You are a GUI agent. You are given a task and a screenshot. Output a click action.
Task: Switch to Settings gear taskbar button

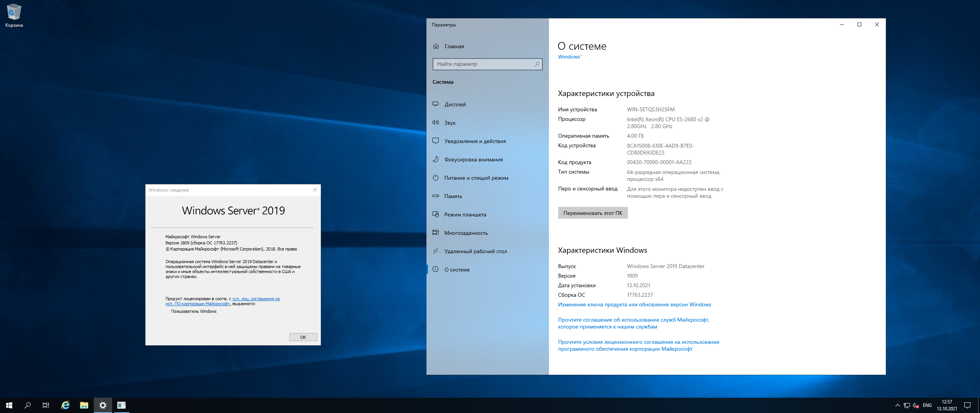coord(103,405)
